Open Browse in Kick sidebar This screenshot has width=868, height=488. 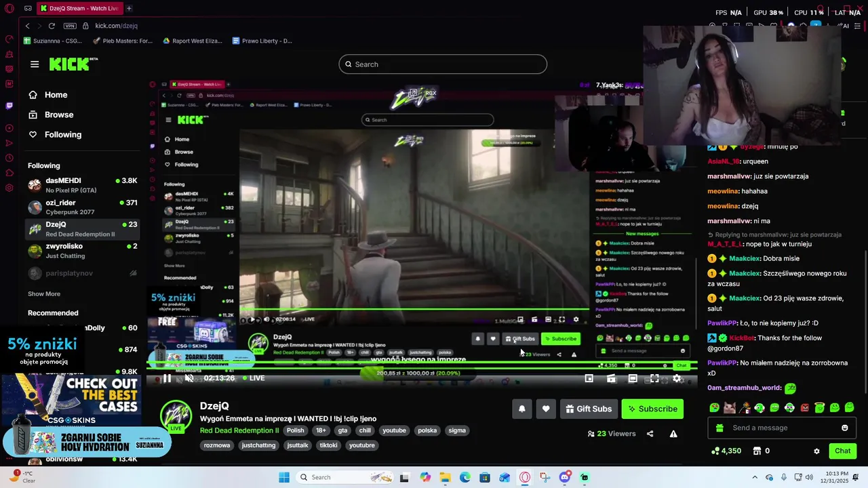tap(50, 115)
